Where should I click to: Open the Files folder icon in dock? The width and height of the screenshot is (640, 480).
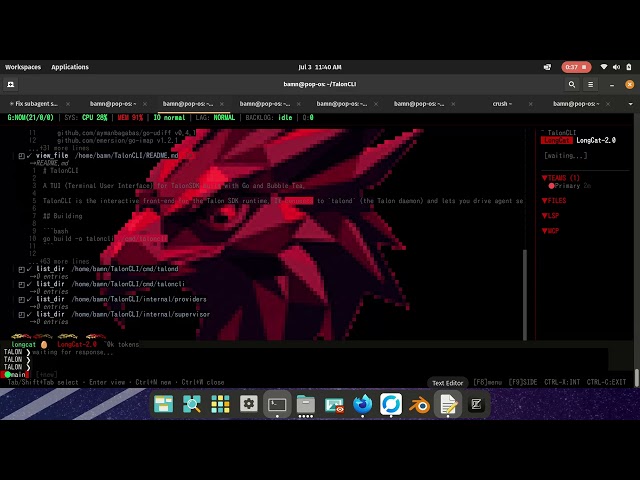coord(305,404)
